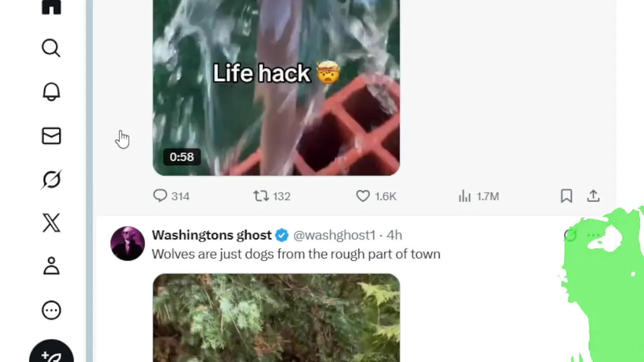Open Messages envelope icon
The height and width of the screenshot is (362, 644).
coord(51,136)
